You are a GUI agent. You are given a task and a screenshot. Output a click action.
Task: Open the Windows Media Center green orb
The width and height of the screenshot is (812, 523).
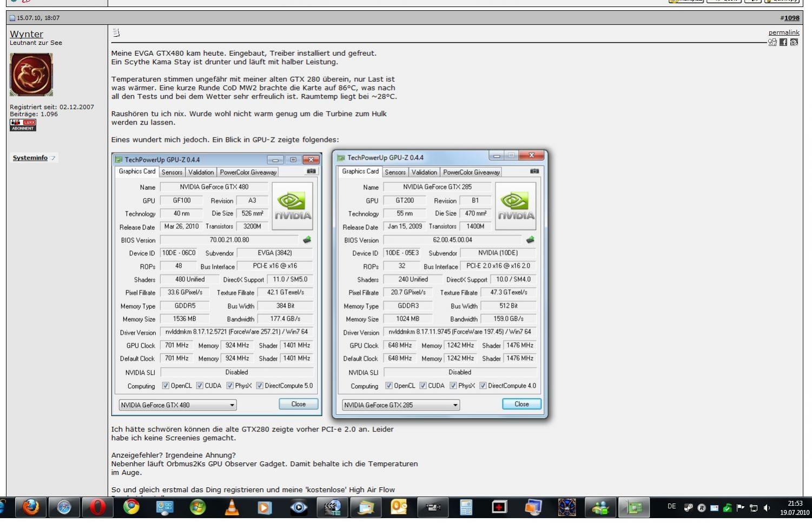pyautogui.click(x=198, y=507)
